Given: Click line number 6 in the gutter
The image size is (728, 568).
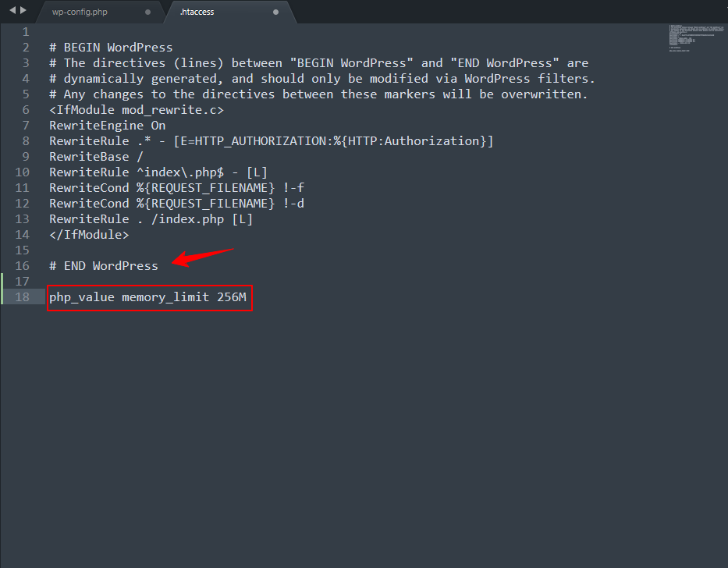Looking at the screenshot, I should (26, 110).
